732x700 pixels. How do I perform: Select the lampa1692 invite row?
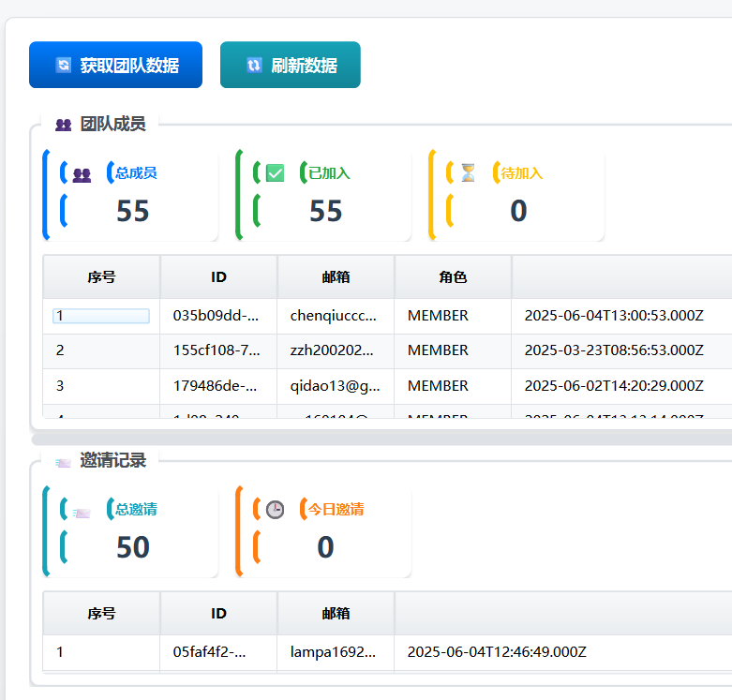(x=387, y=652)
